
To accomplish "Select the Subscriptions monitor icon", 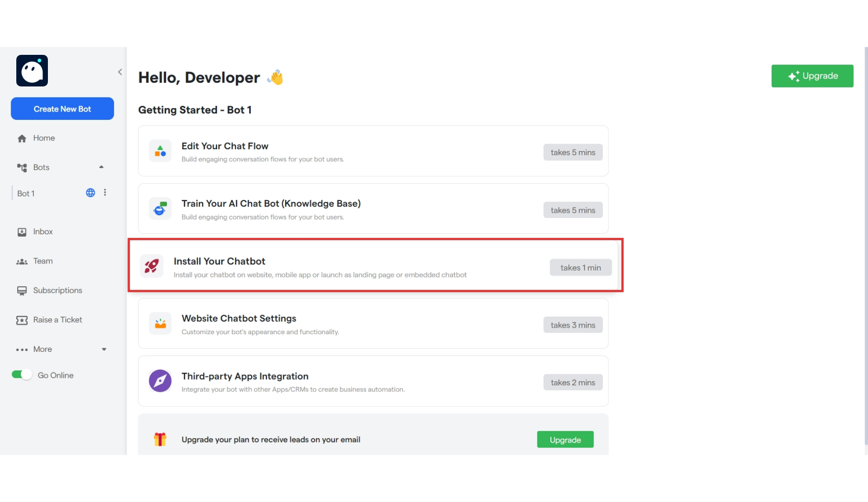I will pyautogui.click(x=22, y=291).
